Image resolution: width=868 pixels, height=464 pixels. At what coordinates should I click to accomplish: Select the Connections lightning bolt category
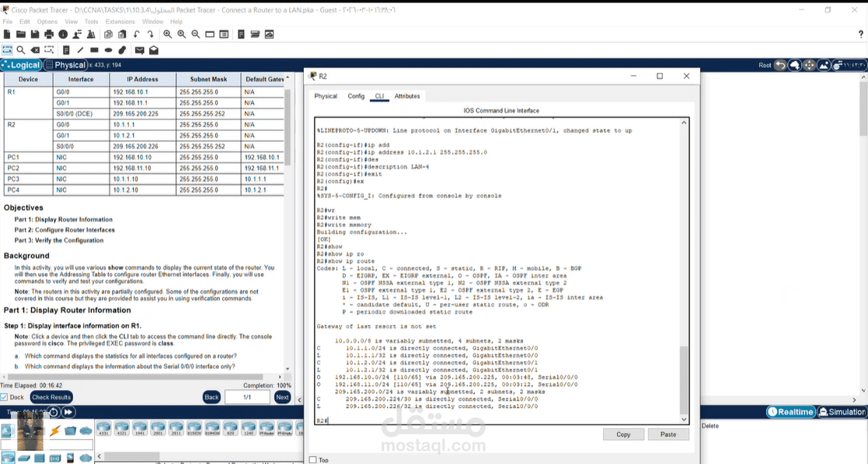tap(55, 431)
